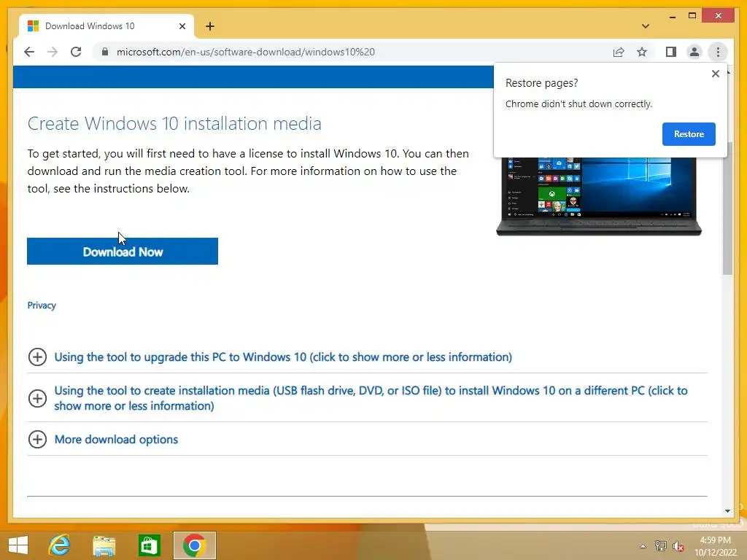Click the 'Create Windows 10 installation media' heading

tap(174, 124)
